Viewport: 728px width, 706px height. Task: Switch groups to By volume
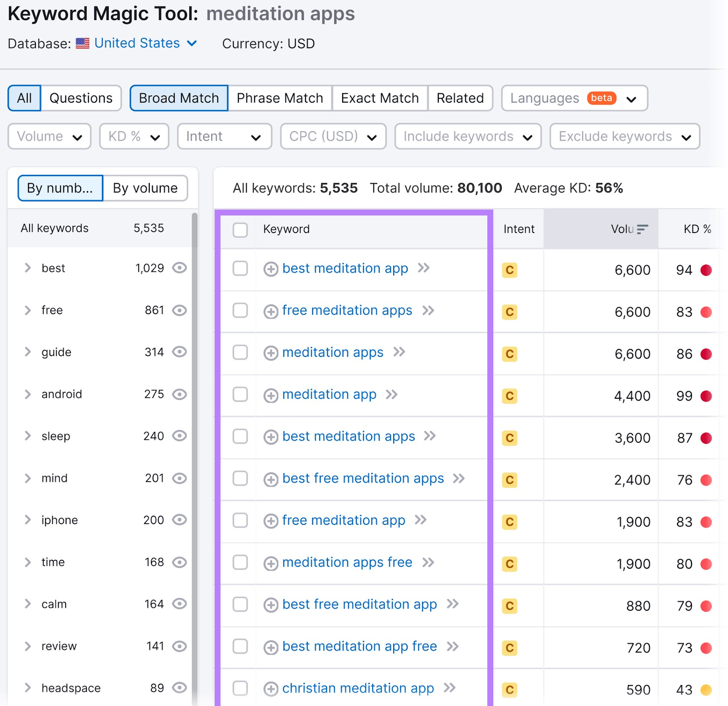click(x=145, y=188)
